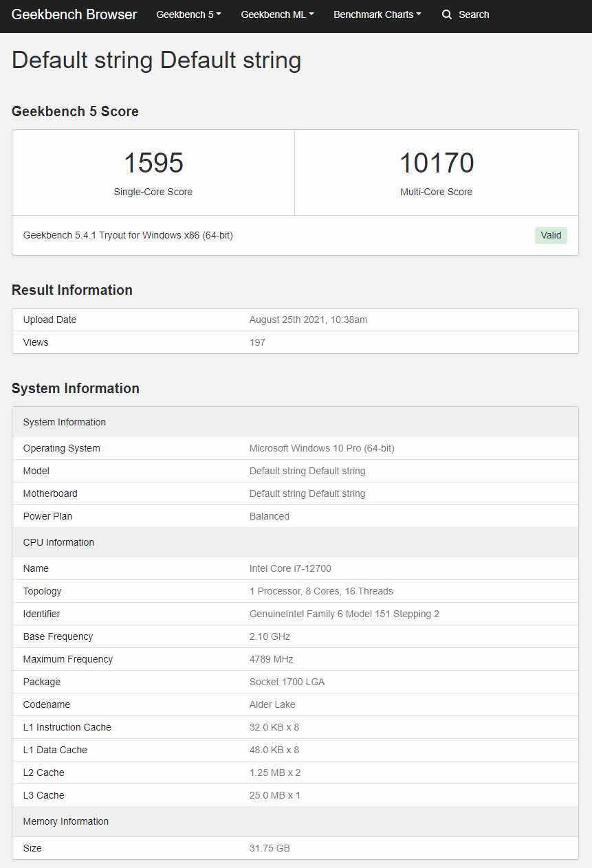
Task: Open the Geekbench 5 dropdown menu
Action: tap(188, 14)
